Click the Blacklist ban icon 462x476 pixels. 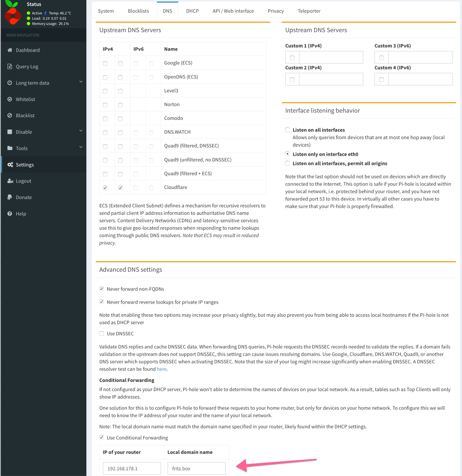click(10, 115)
